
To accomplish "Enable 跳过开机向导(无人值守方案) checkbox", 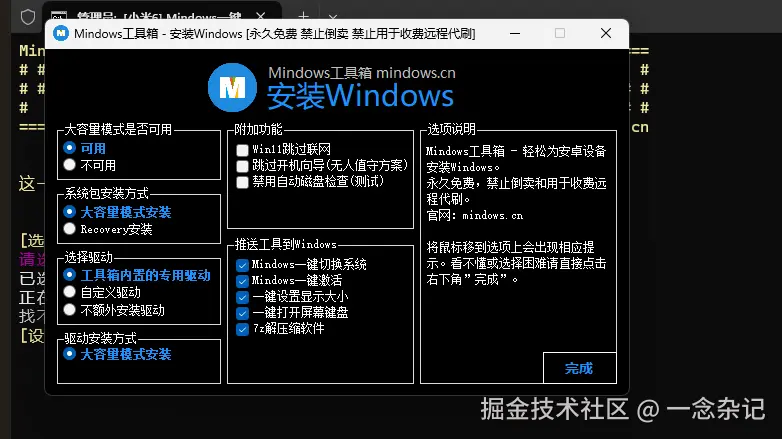I will (x=242, y=166).
